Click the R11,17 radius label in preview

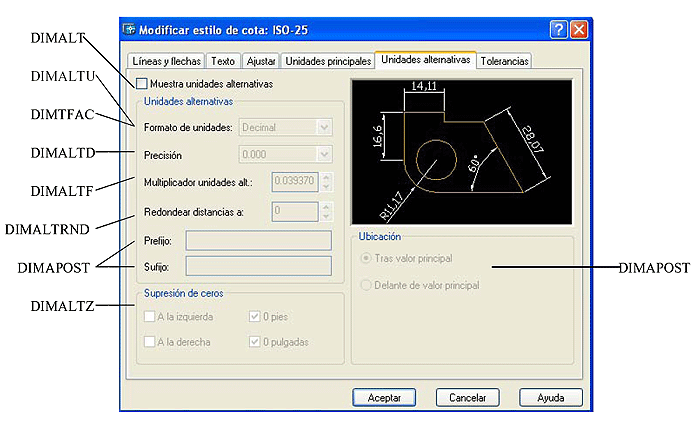click(x=392, y=205)
